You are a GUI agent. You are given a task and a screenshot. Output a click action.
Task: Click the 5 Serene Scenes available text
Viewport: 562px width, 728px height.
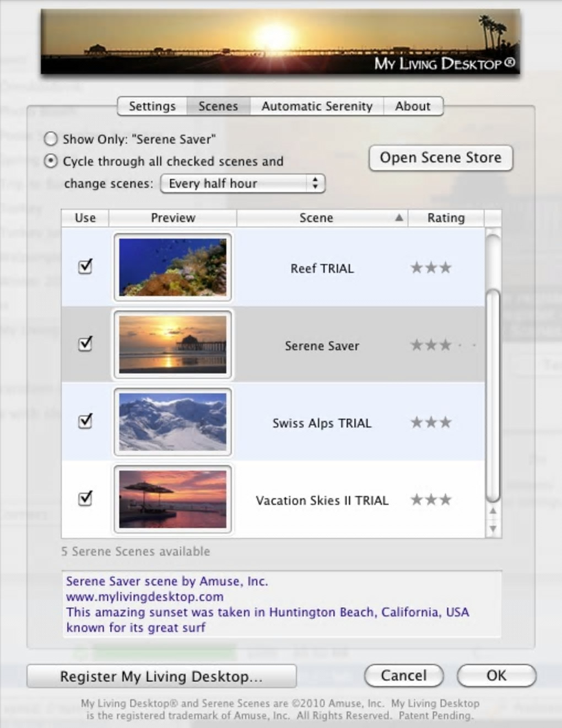(x=136, y=551)
